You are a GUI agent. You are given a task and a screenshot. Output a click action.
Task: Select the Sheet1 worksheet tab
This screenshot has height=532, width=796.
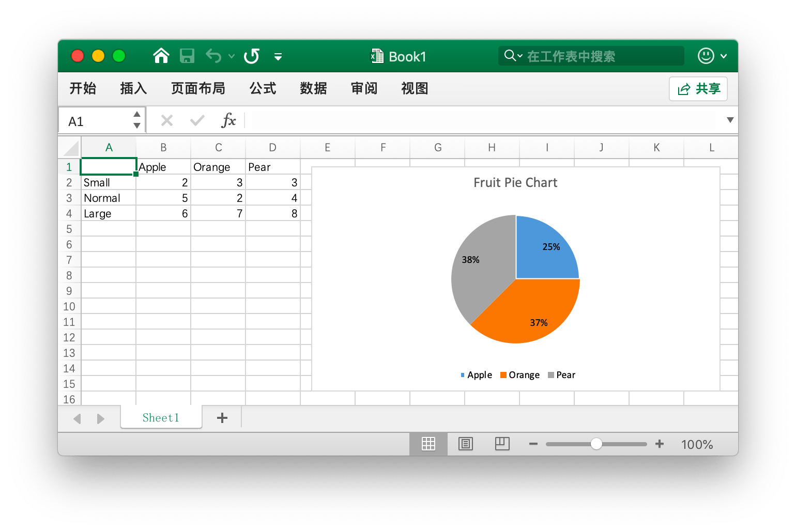[x=161, y=418]
